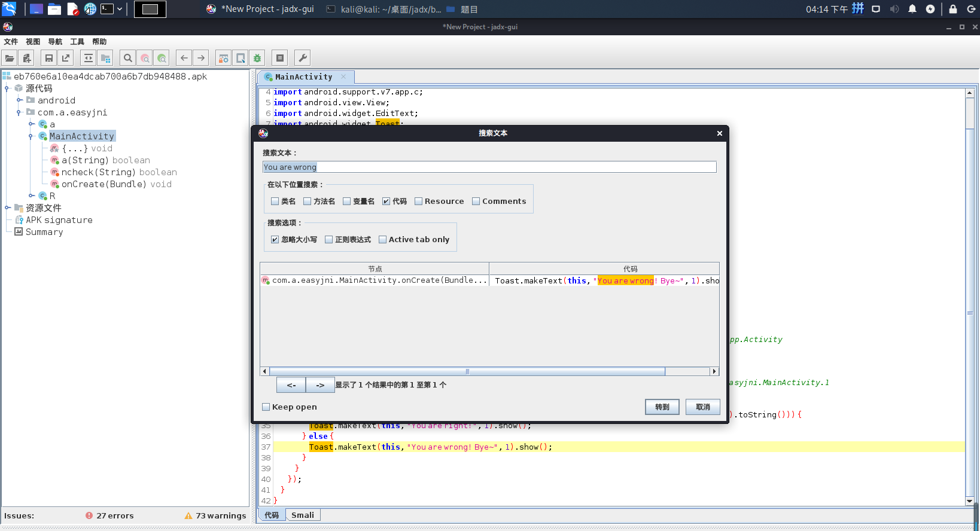
Task: Toggle the flatten packages toolbar icon
Action: pyautogui.click(x=105, y=58)
